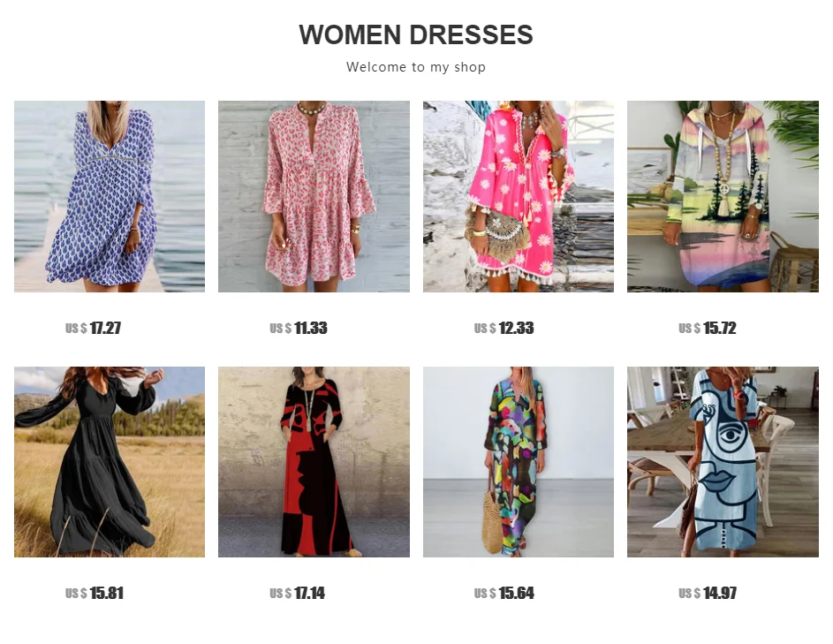Select the US $ 12.33 price label
833x644 pixels.
point(504,328)
